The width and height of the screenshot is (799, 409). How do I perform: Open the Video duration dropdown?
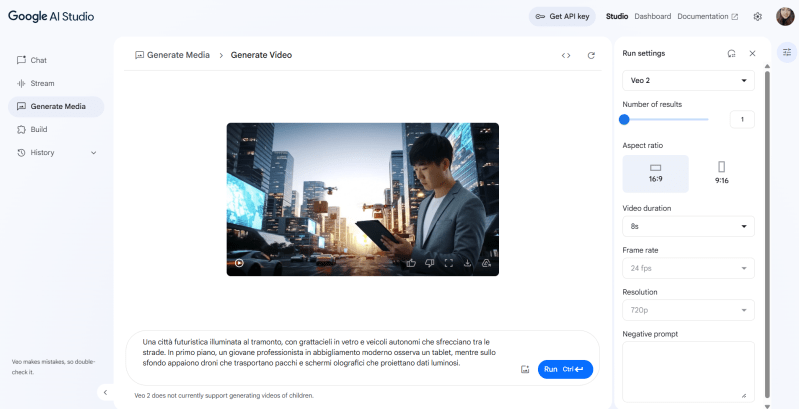(x=688, y=227)
